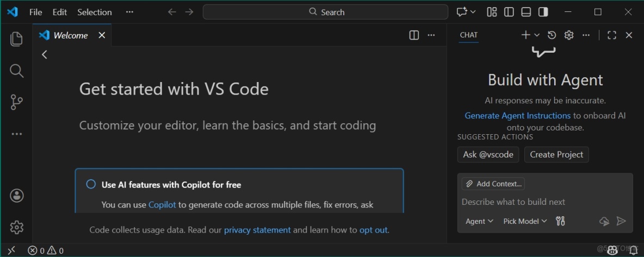Select 'Use AI features with Copilot for free'

pyautogui.click(x=171, y=185)
